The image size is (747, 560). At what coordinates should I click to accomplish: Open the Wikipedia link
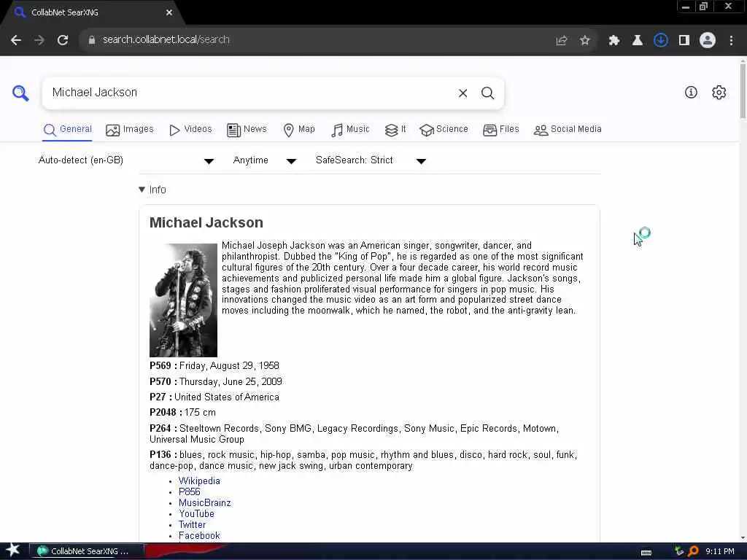(x=199, y=481)
